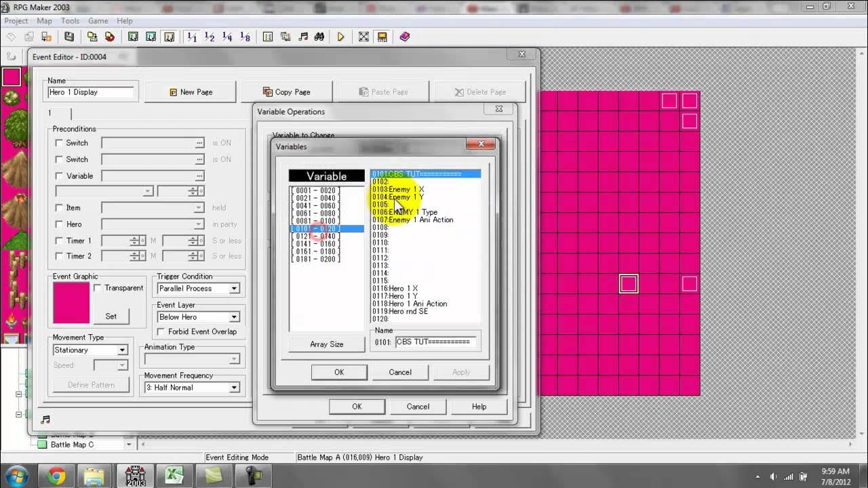The width and height of the screenshot is (868, 488).
Task: Click the red Revert Map toolbar icon
Action: click(110, 37)
